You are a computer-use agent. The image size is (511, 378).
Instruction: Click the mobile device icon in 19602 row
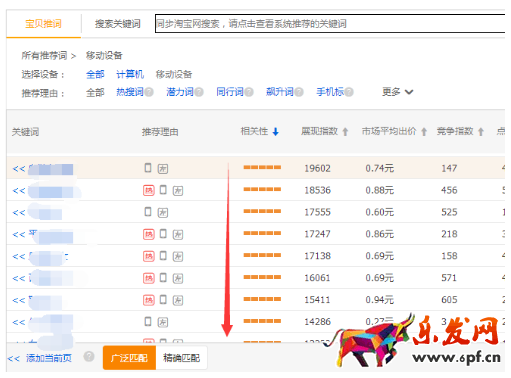(x=148, y=168)
